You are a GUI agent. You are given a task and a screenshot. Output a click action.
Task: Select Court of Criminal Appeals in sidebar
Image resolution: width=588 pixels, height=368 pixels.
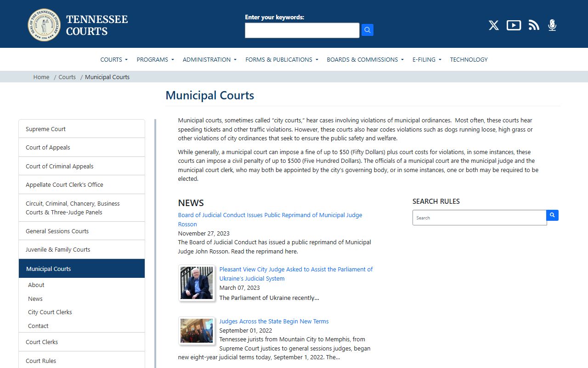[x=82, y=166]
